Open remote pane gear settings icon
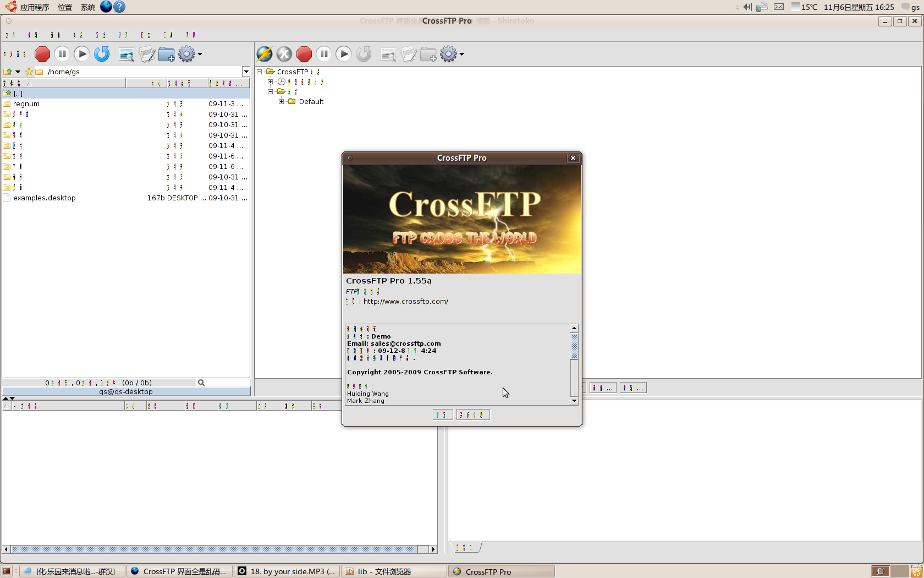The image size is (924, 578). point(448,54)
